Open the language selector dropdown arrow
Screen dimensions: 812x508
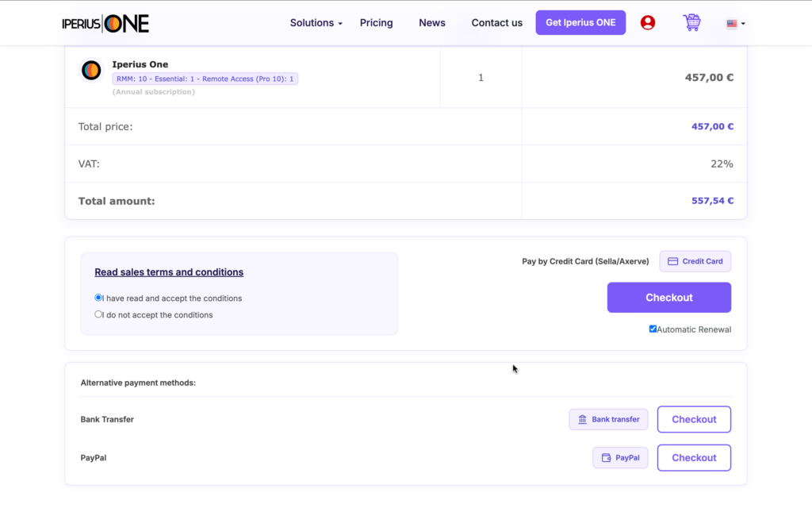(743, 23)
